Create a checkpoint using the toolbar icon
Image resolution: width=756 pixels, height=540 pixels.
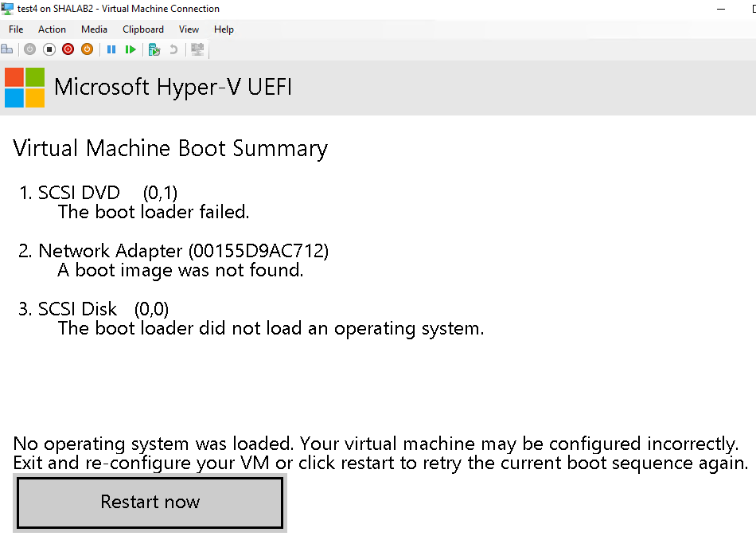coord(154,49)
